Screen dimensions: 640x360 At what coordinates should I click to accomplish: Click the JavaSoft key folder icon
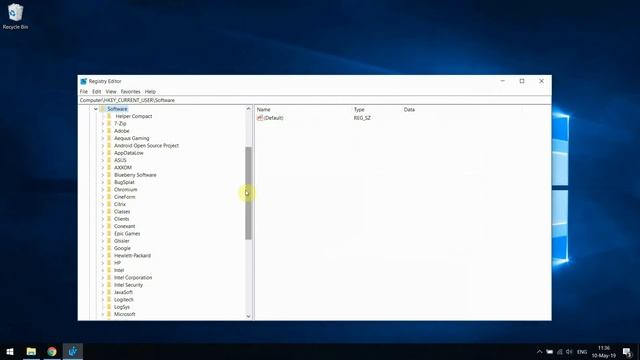tap(109, 292)
